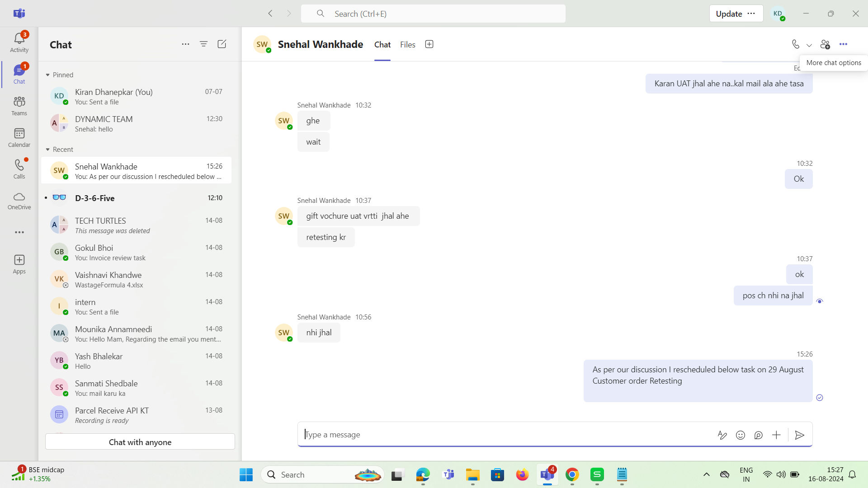Open DYNAMIC TEAM pinned chat
This screenshot has width=868, height=488.
point(136,123)
